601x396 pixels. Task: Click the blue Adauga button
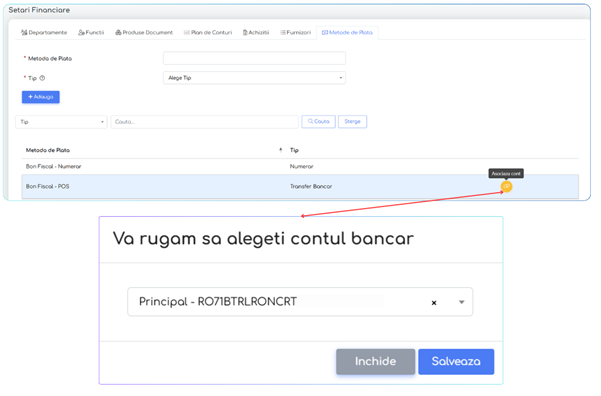41,97
